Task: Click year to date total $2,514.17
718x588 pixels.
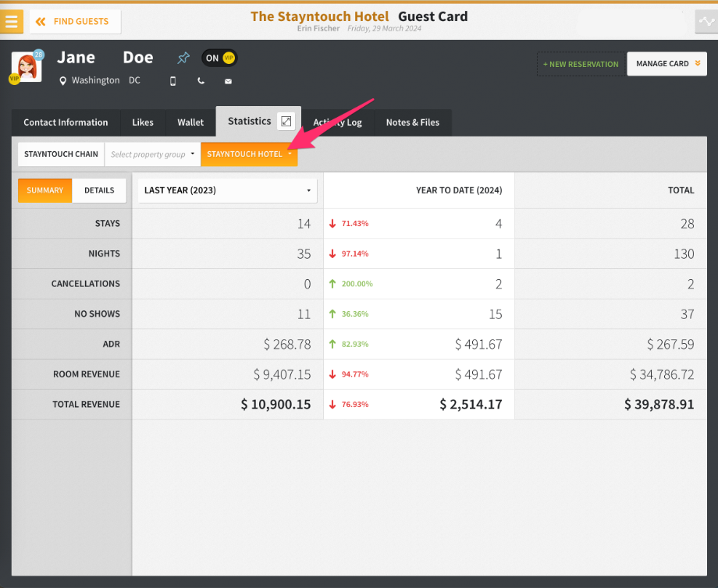Action: tap(471, 405)
